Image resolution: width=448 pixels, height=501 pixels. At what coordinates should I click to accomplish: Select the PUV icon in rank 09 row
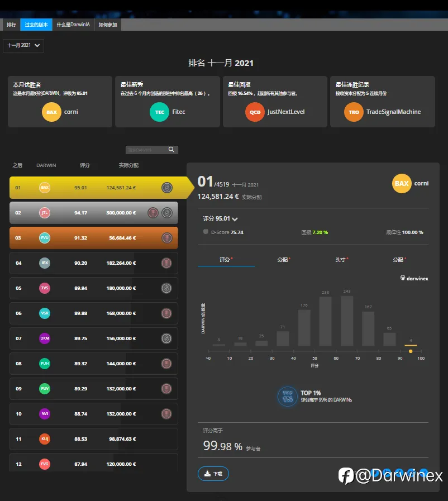coord(45,389)
